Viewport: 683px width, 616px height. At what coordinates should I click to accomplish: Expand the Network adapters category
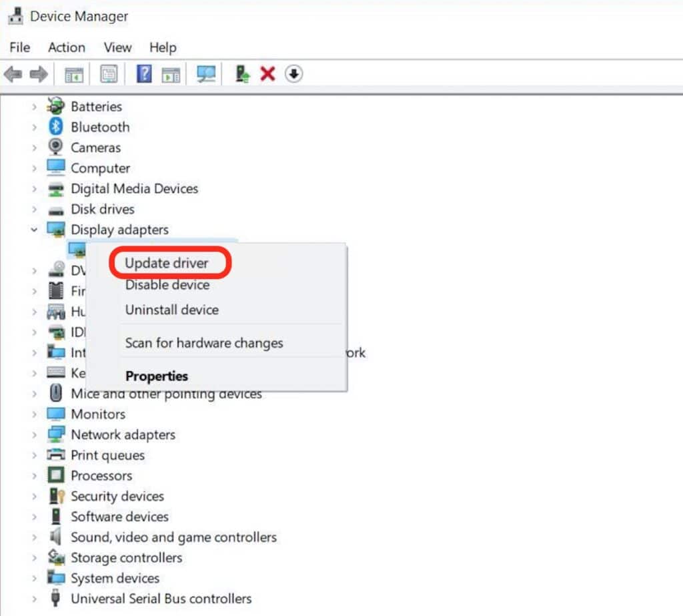pos(34,434)
